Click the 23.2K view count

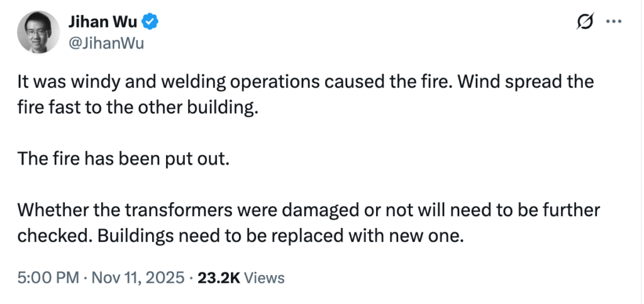pos(219,278)
